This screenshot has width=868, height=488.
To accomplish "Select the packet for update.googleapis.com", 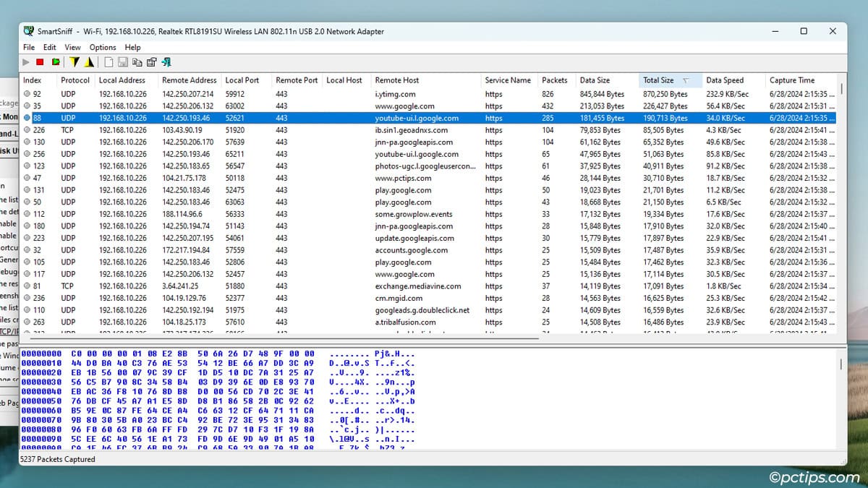I will tap(289, 238).
